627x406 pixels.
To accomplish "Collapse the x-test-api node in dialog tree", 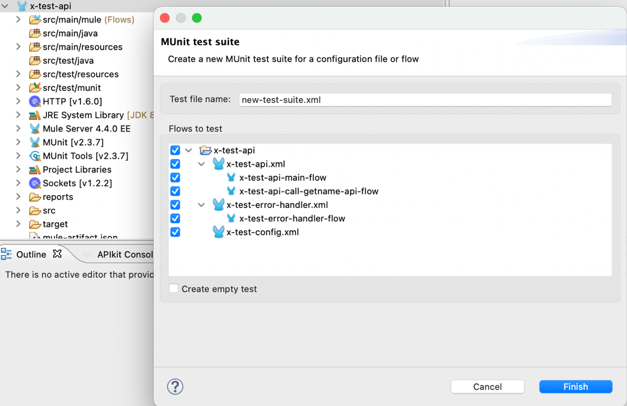I will pos(189,150).
